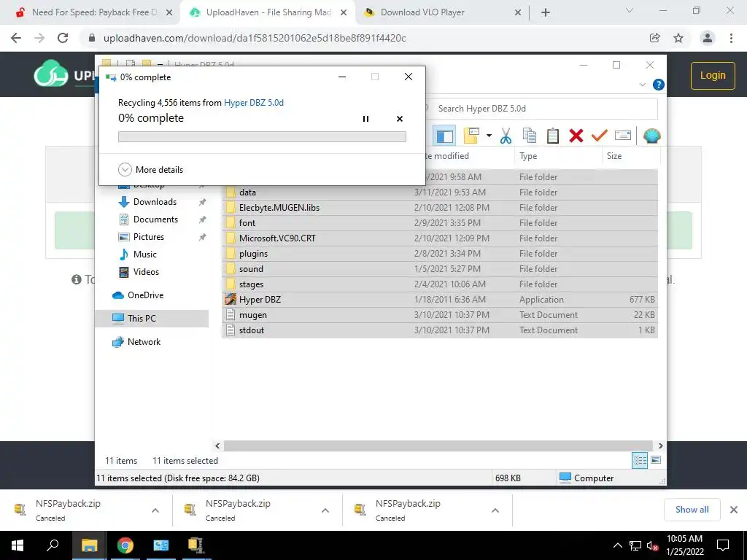Screen dimensions: 747x560
Task: Select the mugen text document
Action: coord(440,315)
